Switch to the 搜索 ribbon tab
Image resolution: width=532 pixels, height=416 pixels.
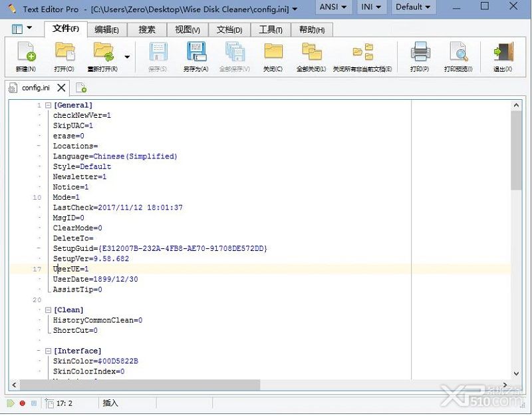[x=147, y=30]
